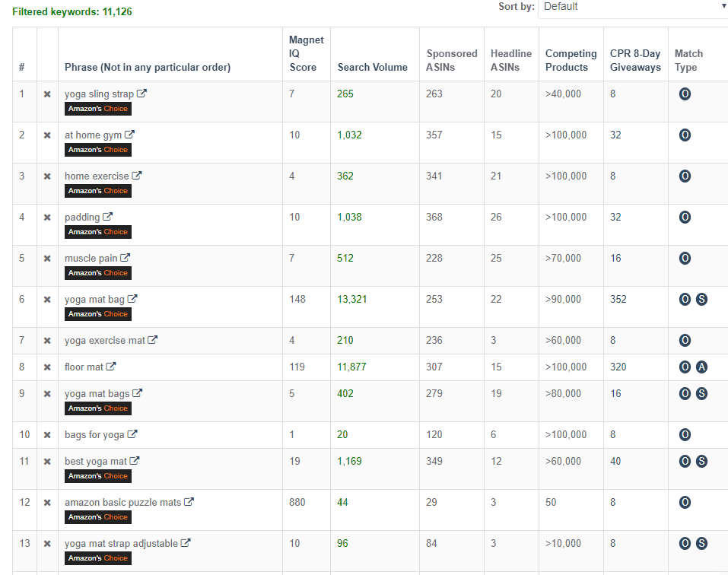Remove the 'yoga mat bags' keyword row
This screenshot has height=575, width=728.
(47, 394)
